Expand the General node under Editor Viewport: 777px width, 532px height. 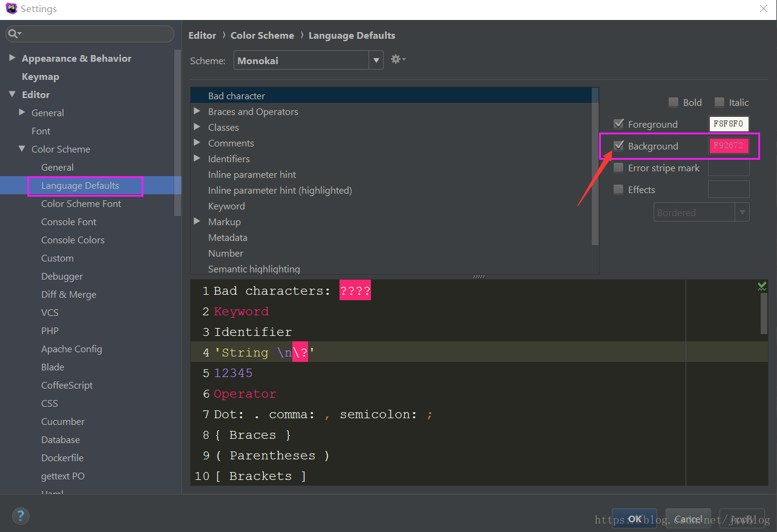pos(22,113)
